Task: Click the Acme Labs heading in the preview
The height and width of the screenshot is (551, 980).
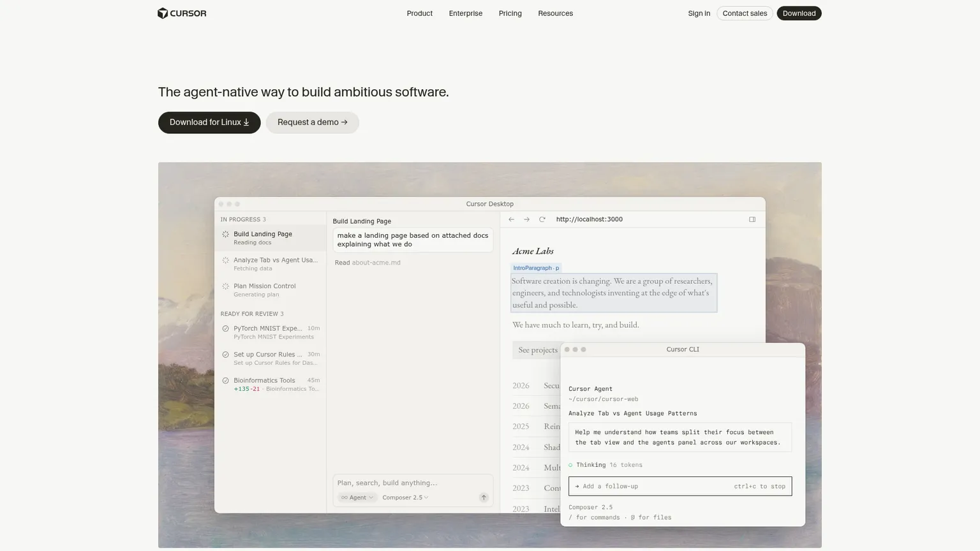Action: click(x=533, y=251)
